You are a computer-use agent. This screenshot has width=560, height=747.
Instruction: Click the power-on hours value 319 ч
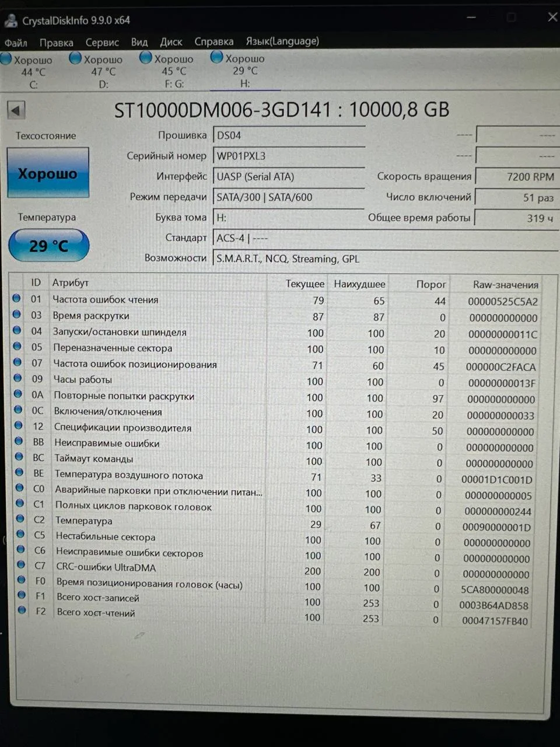tap(518, 218)
